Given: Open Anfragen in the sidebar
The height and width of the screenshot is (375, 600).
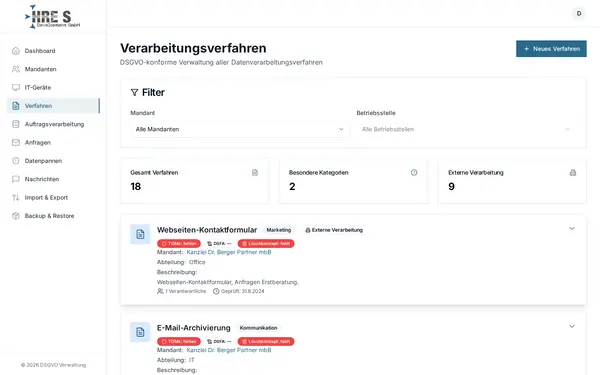Looking at the screenshot, I should [54, 142].
